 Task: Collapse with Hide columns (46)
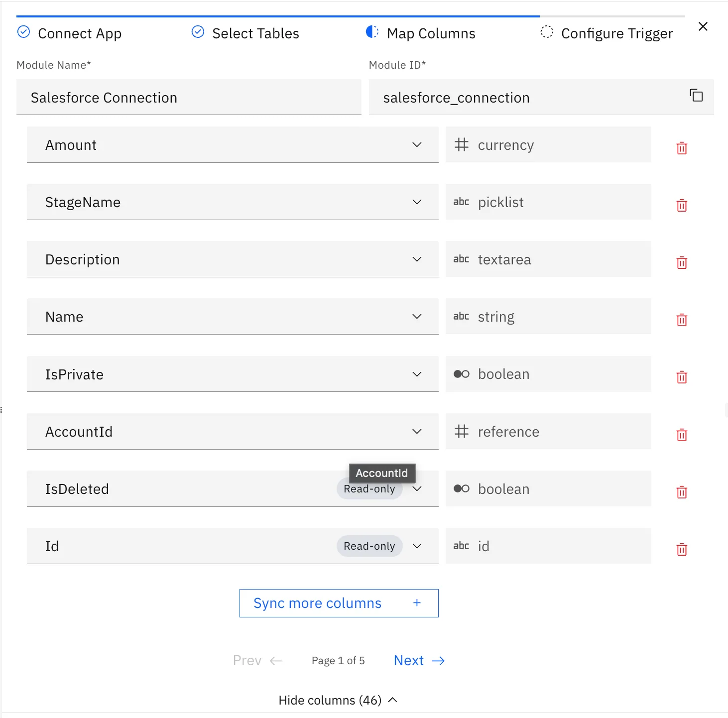tap(339, 700)
